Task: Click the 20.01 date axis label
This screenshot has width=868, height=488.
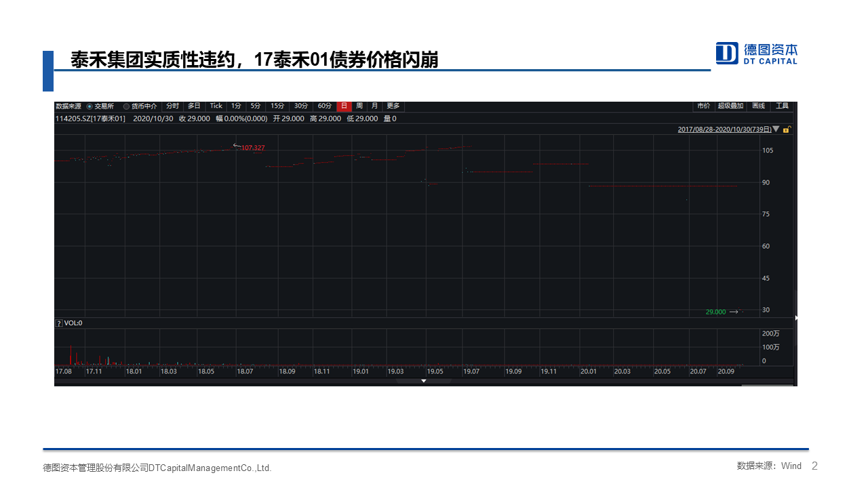Action: [587, 371]
